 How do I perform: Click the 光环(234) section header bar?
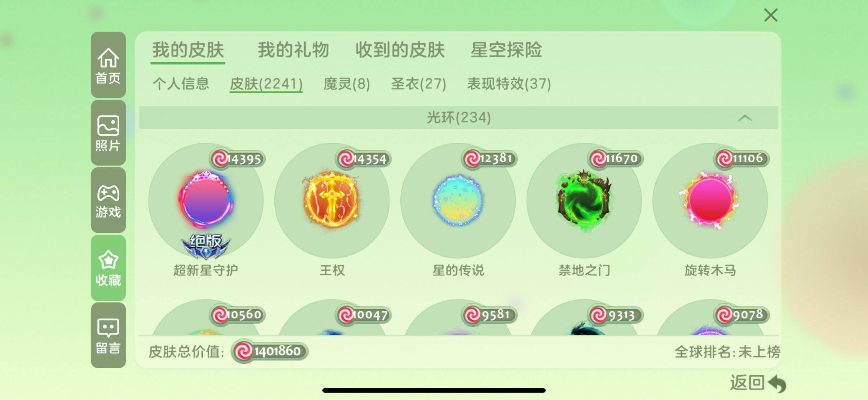pos(458,118)
